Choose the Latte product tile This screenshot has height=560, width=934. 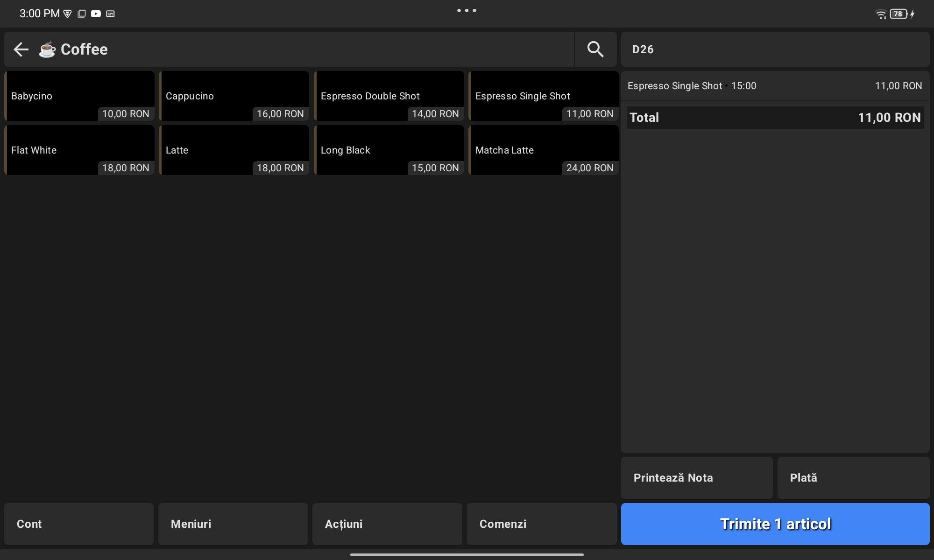pos(234,150)
